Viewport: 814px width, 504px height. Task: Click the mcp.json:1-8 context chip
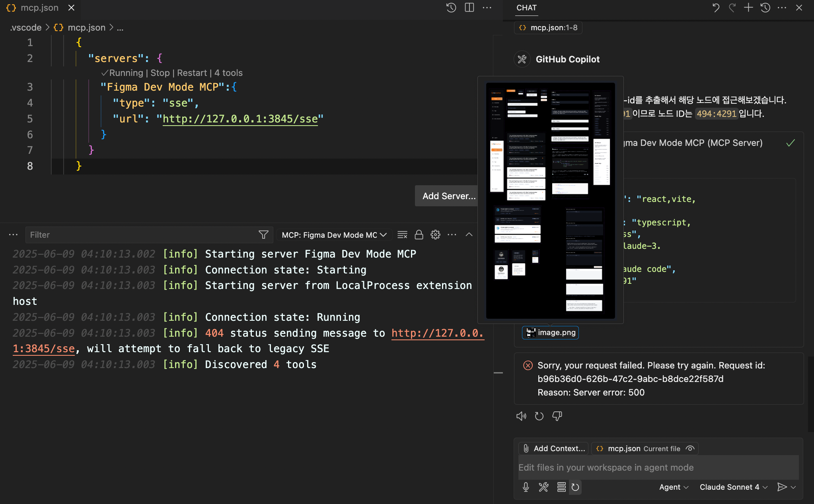[x=548, y=27]
